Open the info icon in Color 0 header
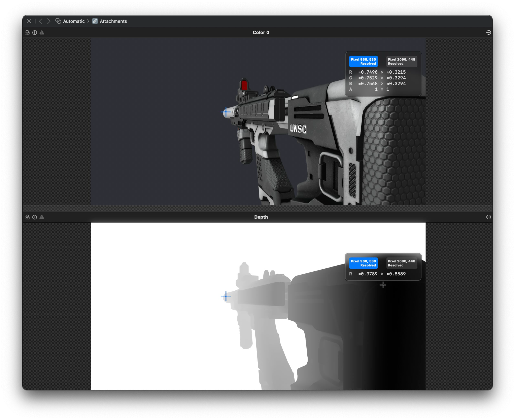The width and height of the screenshot is (515, 420). click(x=35, y=32)
